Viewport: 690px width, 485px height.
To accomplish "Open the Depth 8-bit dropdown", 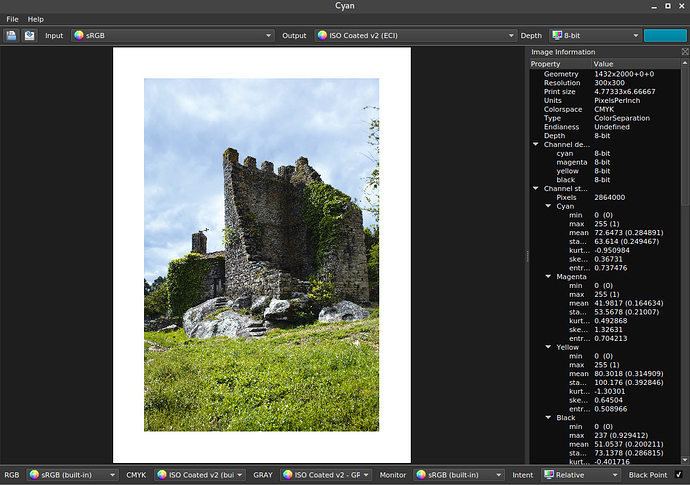I will pos(594,35).
